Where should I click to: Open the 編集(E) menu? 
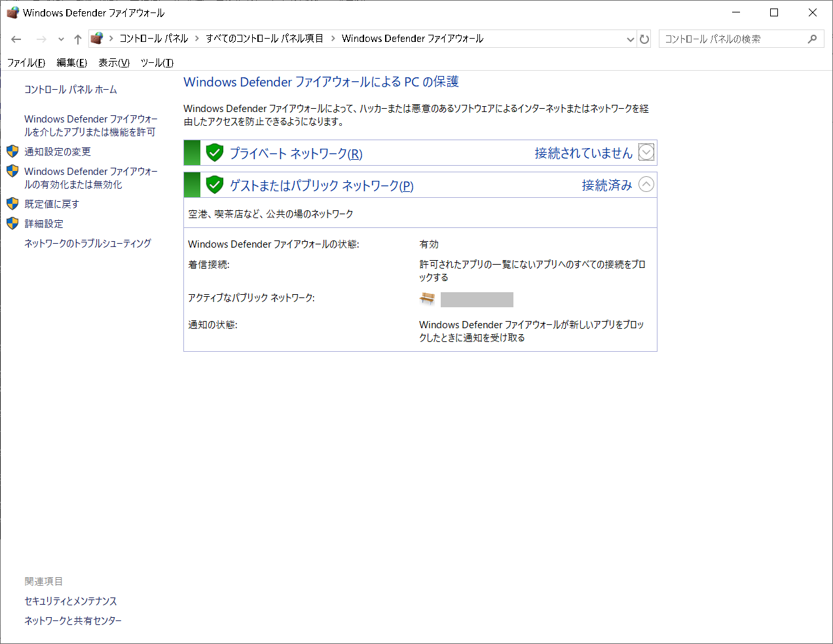pos(72,63)
